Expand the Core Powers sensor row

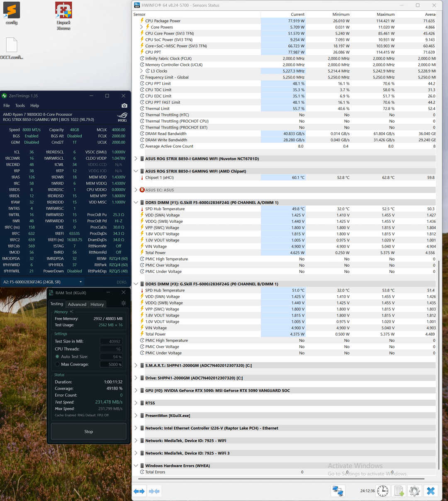coord(142,27)
